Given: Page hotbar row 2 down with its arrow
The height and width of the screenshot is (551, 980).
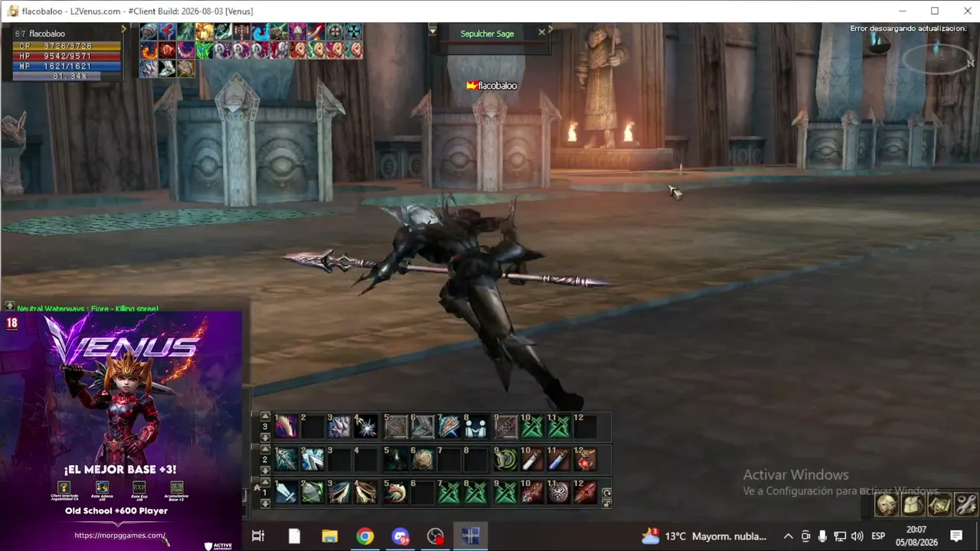Looking at the screenshot, I should (266, 470).
